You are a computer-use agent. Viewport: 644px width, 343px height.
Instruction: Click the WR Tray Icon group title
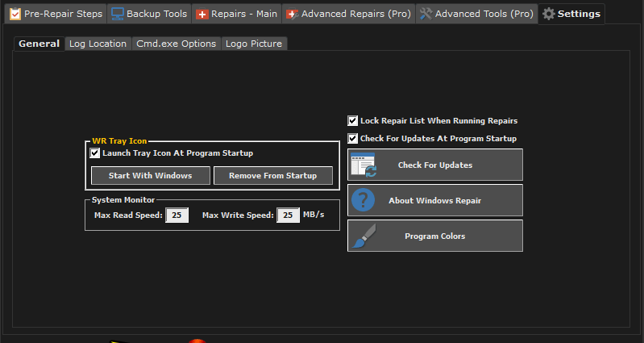[x=119, y=140]
